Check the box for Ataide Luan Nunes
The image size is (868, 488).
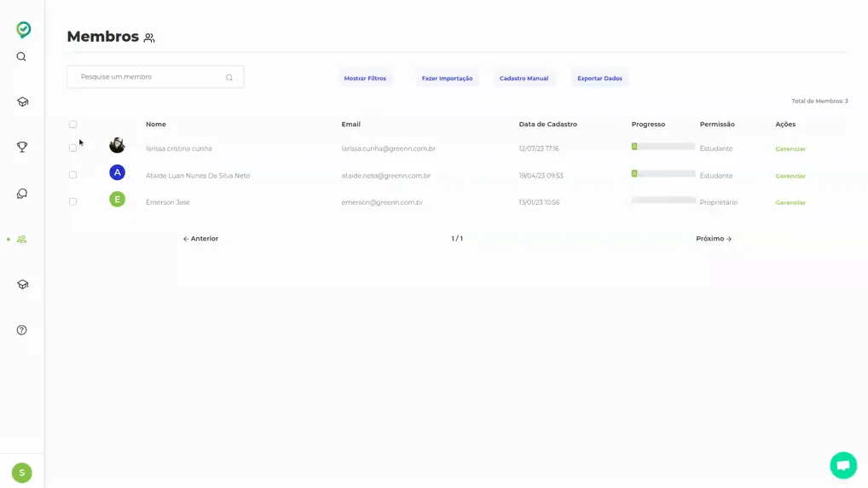[x=73, y=175]
